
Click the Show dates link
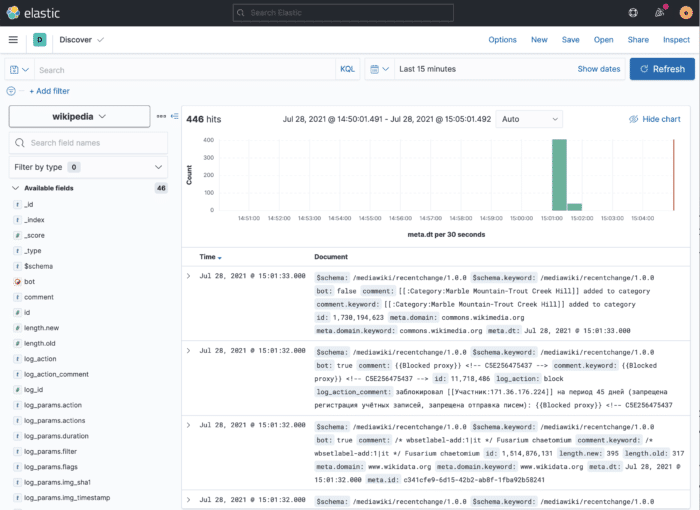pos(599,69)
